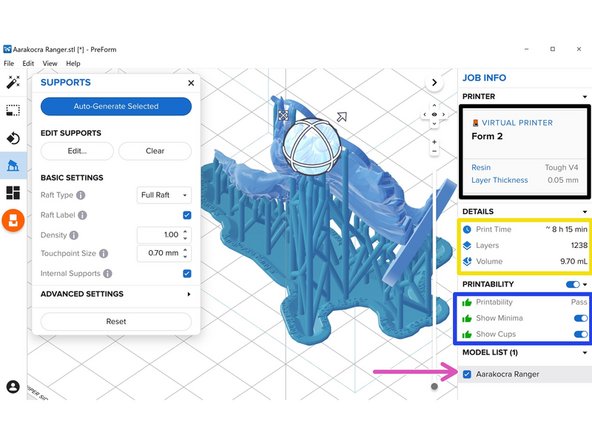Image resolution: width=592 pixels, height=444 pixels.
Task: Click the Layers stack icon
Action: point(467,245)
